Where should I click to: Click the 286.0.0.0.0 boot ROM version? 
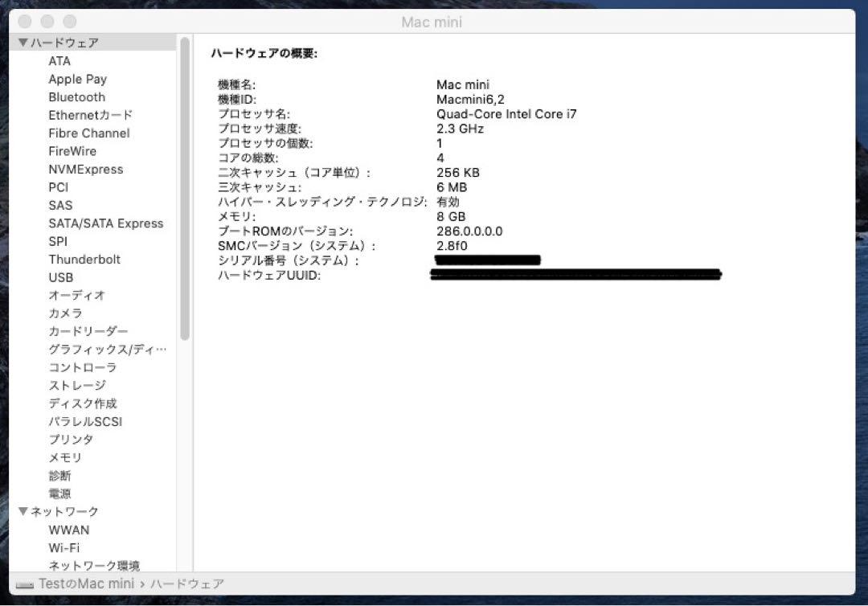point(469,231)
